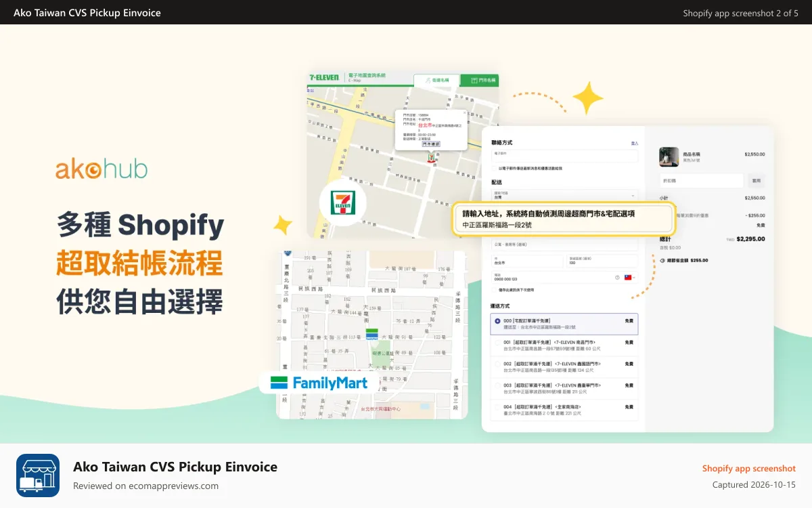Click the round 7-ELEVEN logo badge
The image size is (812, 508).
[343, 203]
